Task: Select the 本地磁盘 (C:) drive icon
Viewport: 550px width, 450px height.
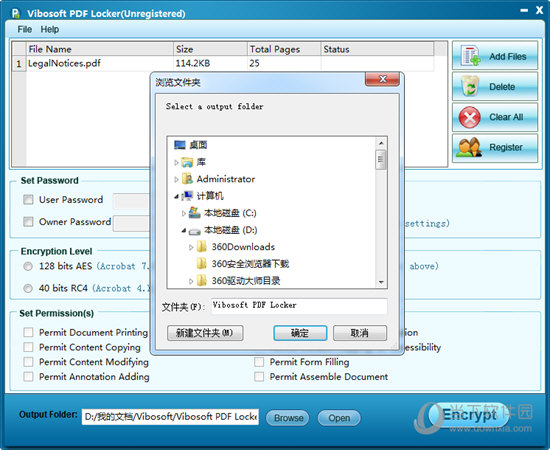Action: pos(195,213)
